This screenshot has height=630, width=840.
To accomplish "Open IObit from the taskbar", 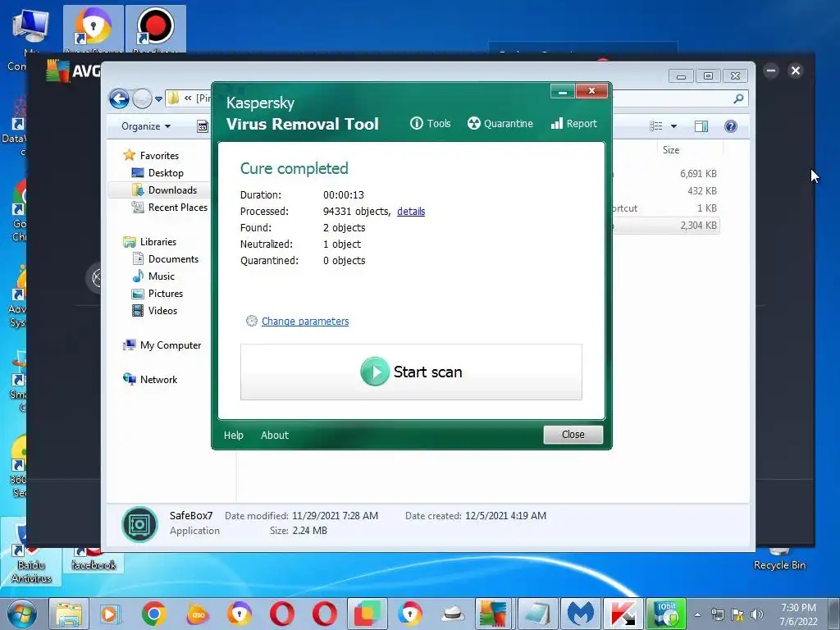I will pyautogui.click(x=666, y=614).
